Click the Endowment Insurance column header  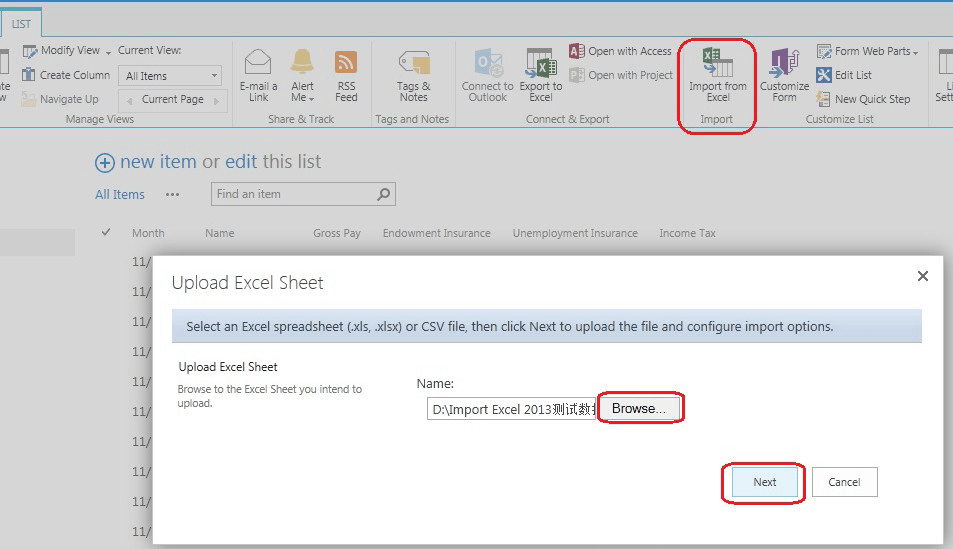pyautogui.click(x=436, y=233)
